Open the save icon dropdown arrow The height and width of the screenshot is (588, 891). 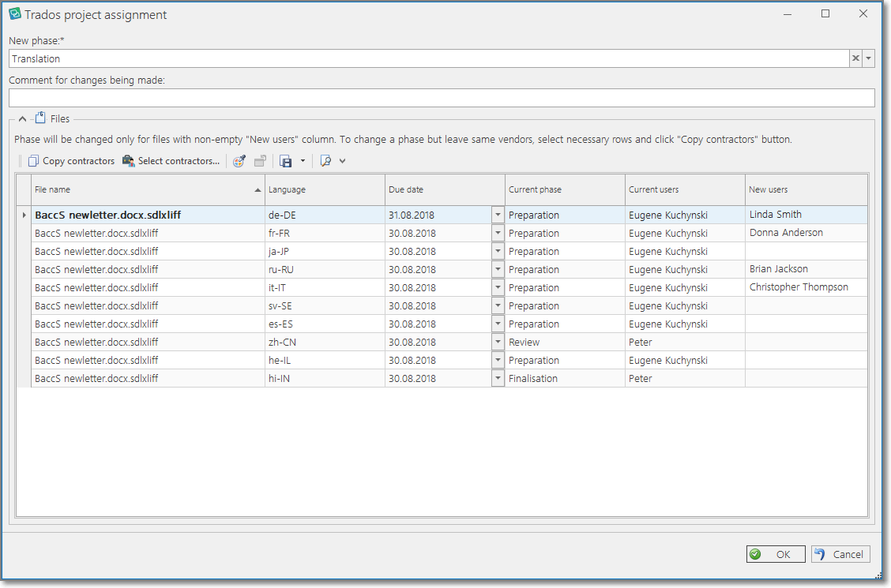[x=303, y=161]
